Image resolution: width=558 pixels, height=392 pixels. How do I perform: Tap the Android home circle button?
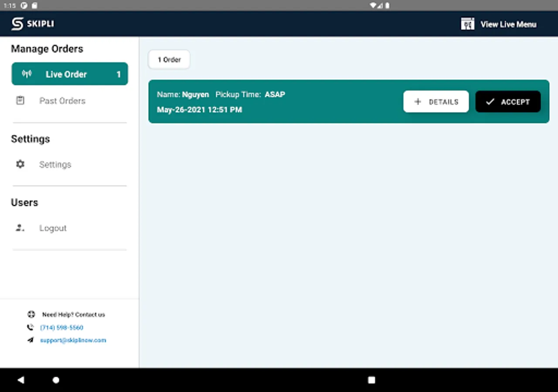[x=56, y=380]
